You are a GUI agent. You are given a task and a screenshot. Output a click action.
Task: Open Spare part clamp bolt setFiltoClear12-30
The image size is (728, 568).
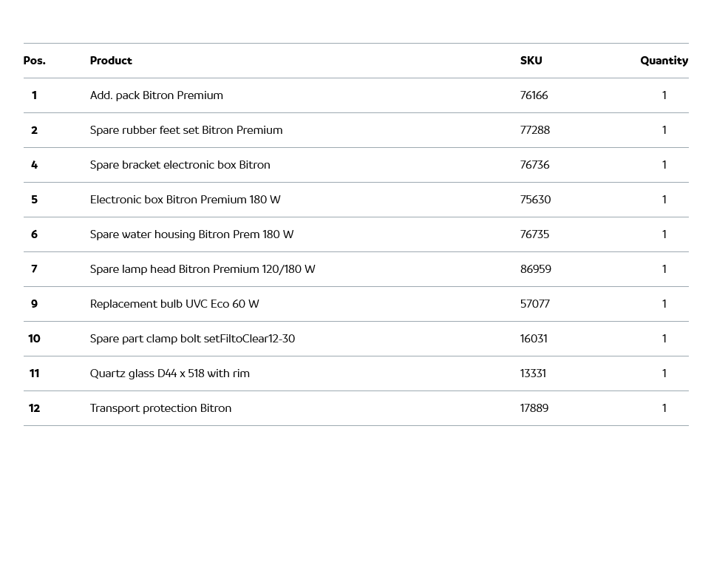pos(192,339)
